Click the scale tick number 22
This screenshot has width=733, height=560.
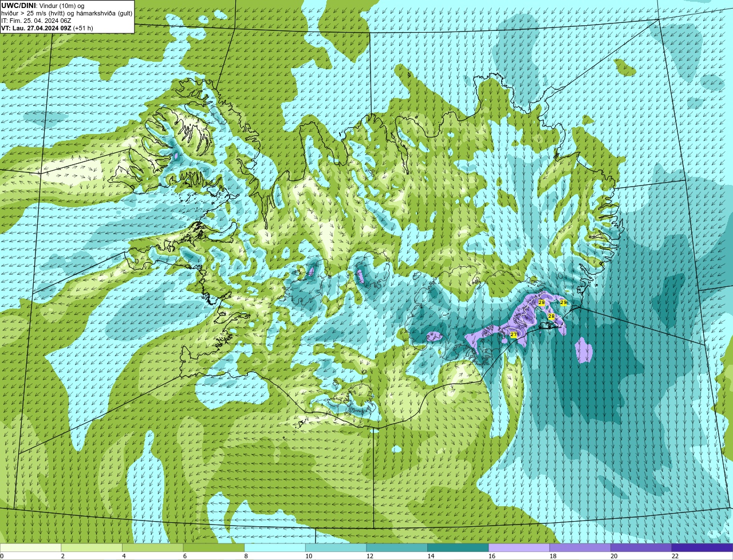tap(675, 556)
